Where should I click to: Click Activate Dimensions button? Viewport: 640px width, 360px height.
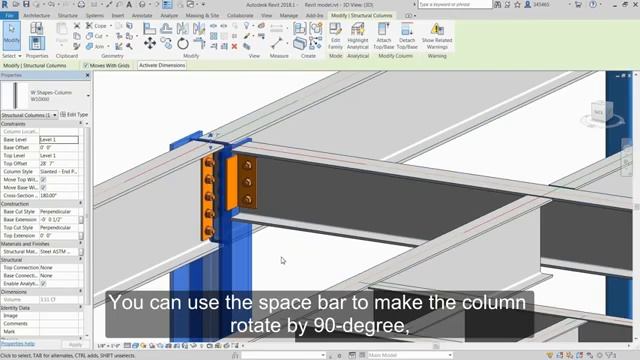[162, 65]
